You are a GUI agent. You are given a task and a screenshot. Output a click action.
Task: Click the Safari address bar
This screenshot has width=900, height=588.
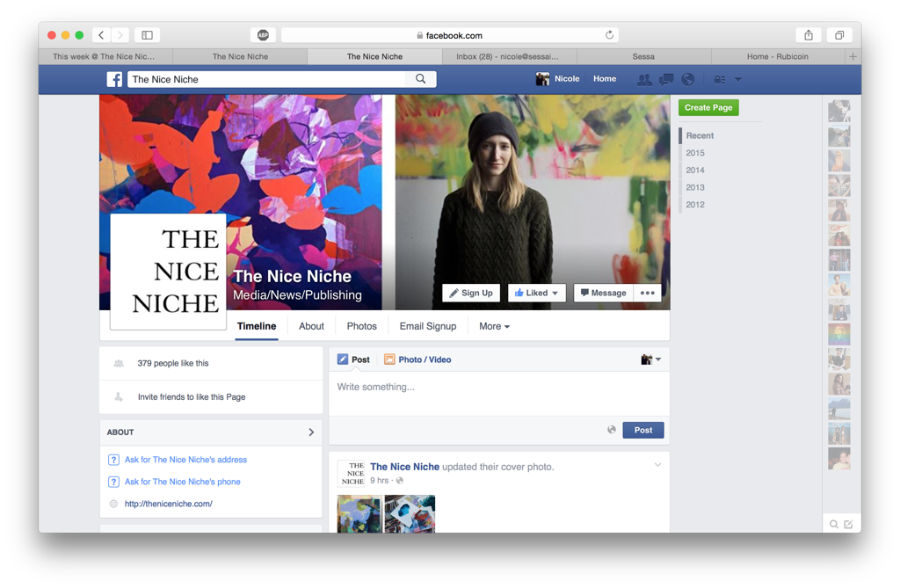coord(449,35)
